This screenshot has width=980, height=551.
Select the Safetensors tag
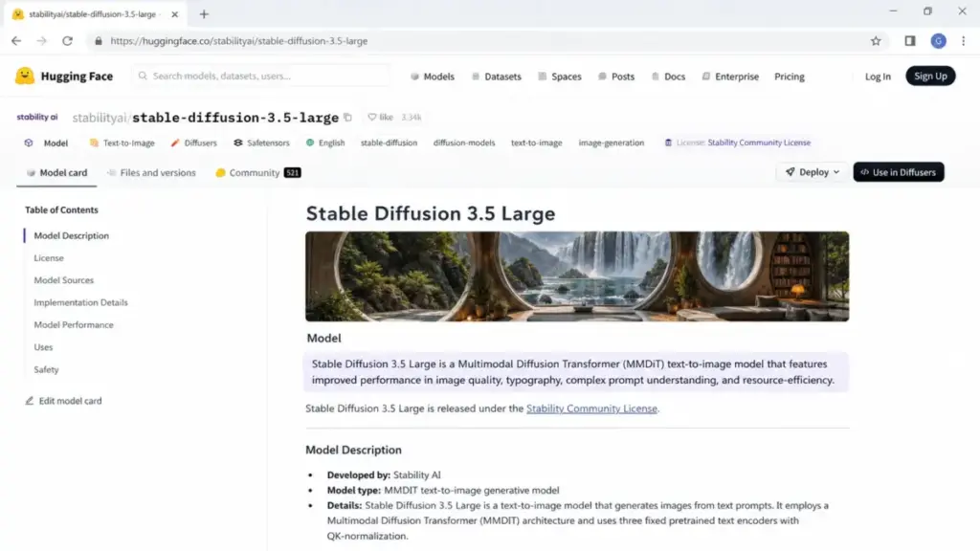[261, 143]
